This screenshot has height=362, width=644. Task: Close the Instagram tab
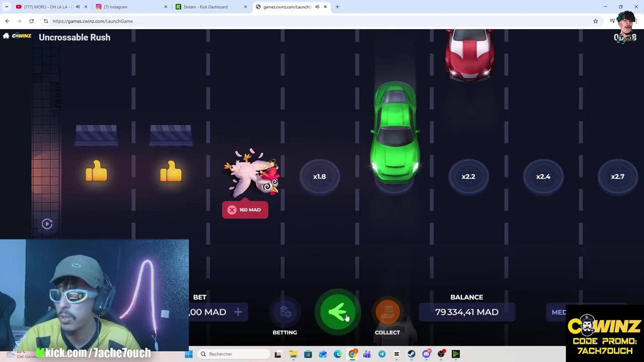click(x=166, y=7)
